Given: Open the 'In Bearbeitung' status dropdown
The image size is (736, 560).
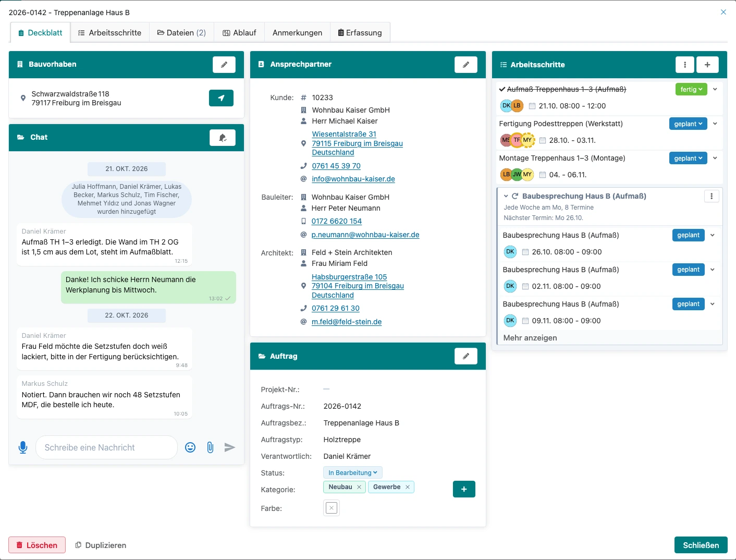Looking at the screenshot, I should point(353,473).
